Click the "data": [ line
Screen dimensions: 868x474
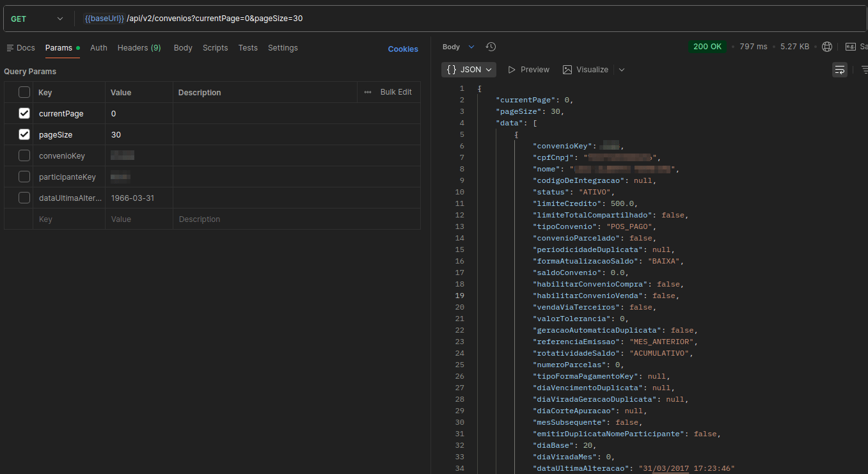[516, 123]
